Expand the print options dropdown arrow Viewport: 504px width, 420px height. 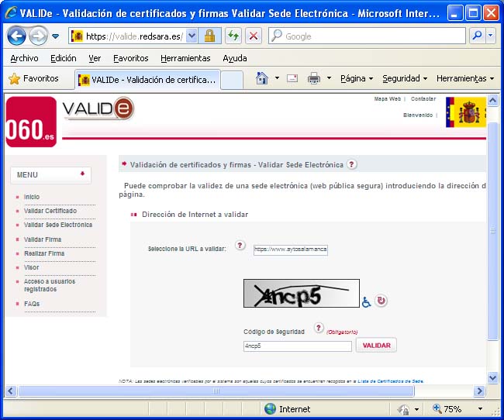329,78
